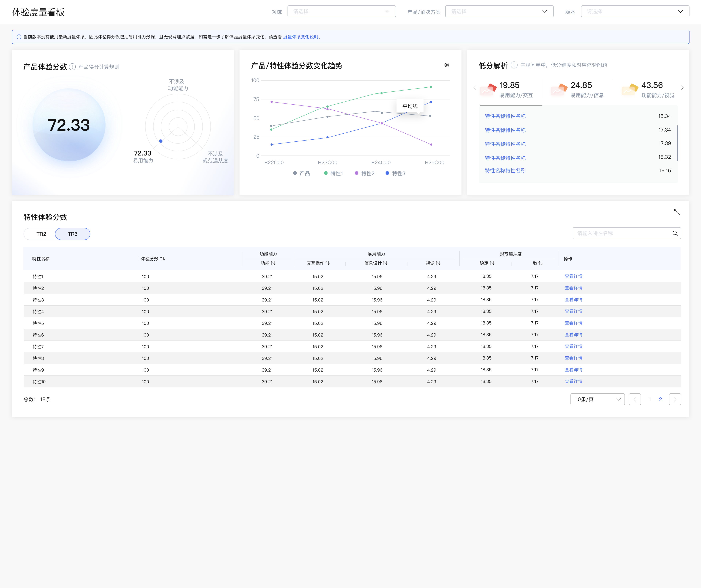Toggle 特性1 series in chart legend
The width and height of the screenshot is (701, 588).
pos(334,173)
